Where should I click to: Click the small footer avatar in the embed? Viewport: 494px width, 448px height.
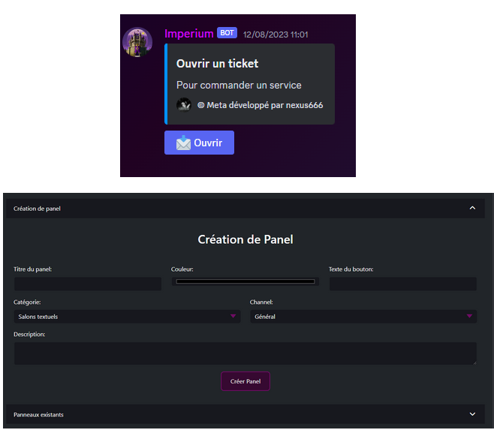click(184, 105)
